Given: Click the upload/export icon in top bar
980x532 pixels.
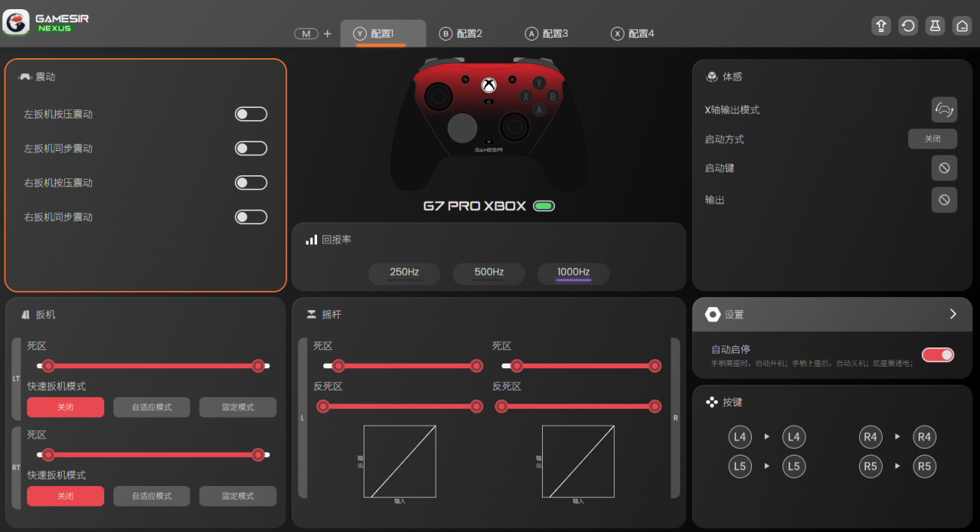Looking at the screenshot, I should [x=881, y=25].
